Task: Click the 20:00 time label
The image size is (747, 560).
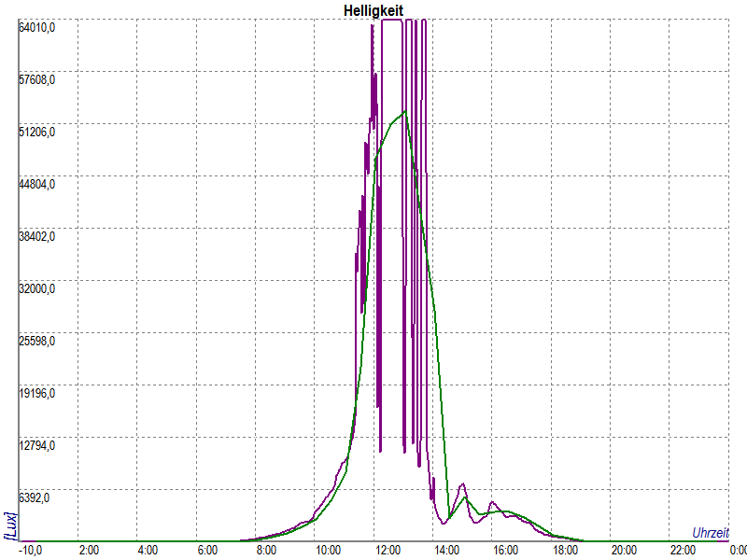Action: (624, 551)
